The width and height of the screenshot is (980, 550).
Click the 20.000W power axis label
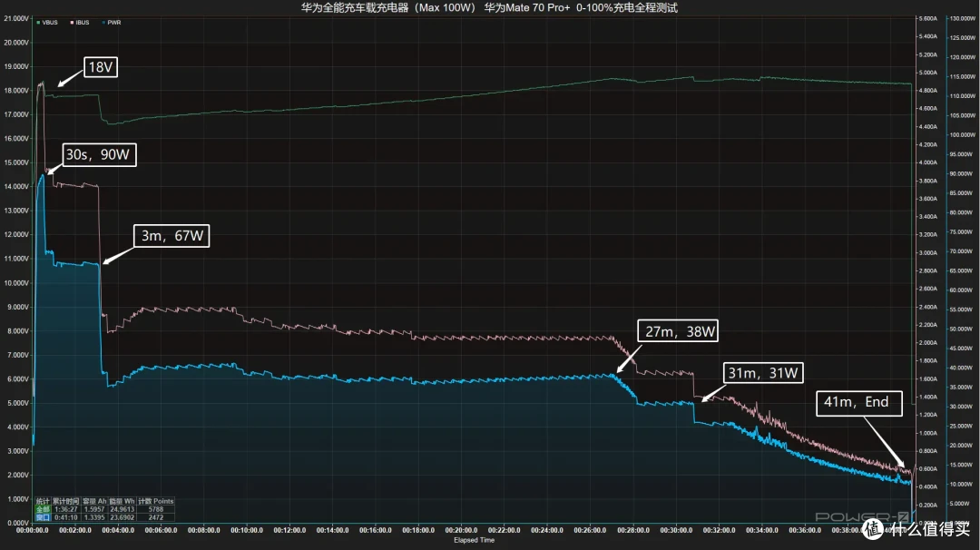click(x=963, y=446)
